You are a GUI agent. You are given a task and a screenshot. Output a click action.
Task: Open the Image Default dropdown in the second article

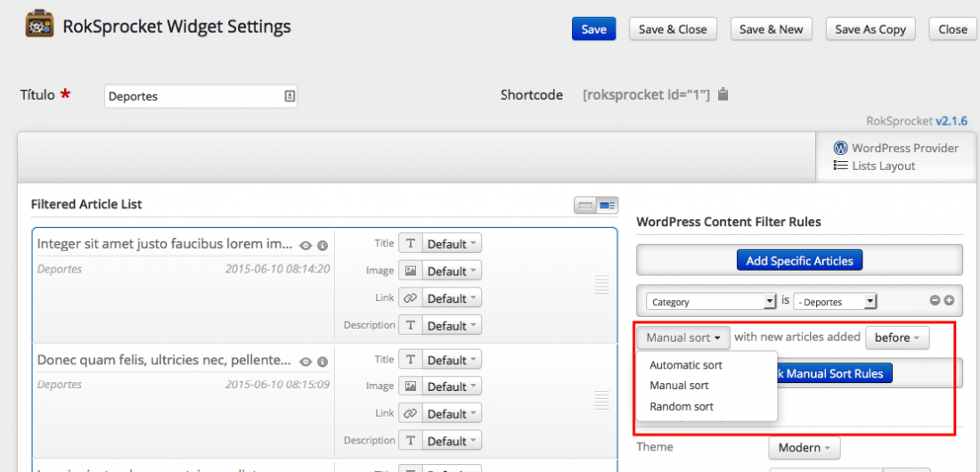pyautogui.click(x=452, y=387)
